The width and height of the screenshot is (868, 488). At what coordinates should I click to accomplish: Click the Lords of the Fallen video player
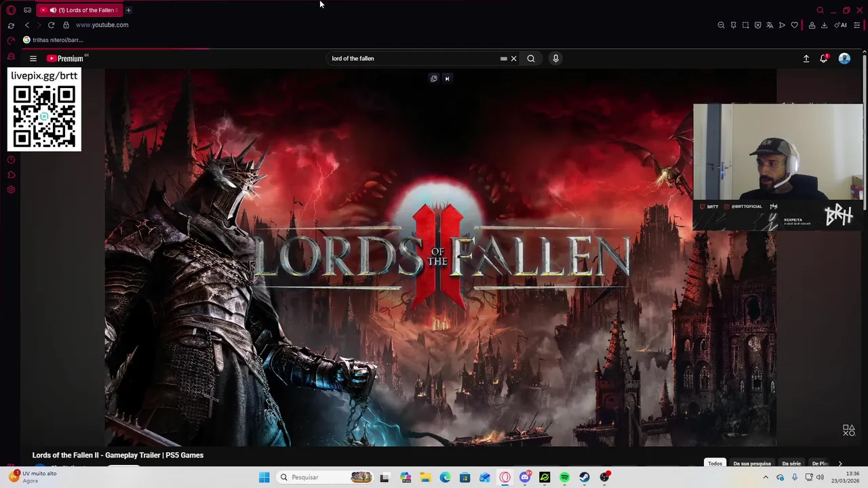point(441,258)
